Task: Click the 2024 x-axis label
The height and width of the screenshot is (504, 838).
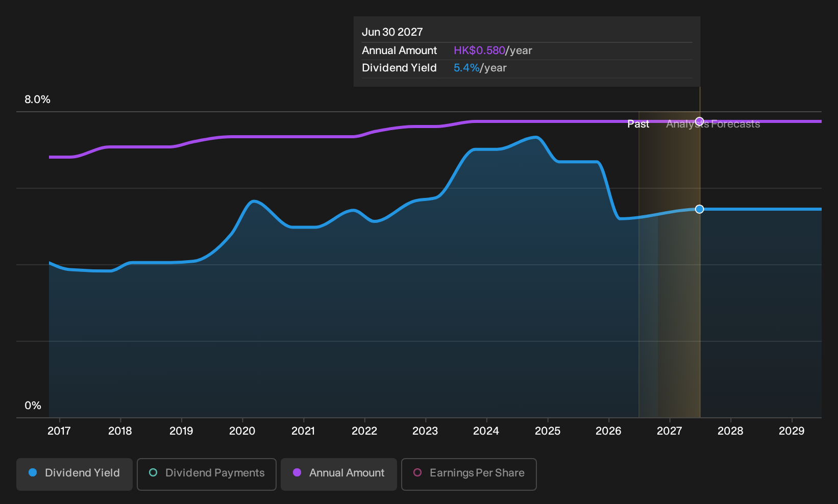Action: 486,431
